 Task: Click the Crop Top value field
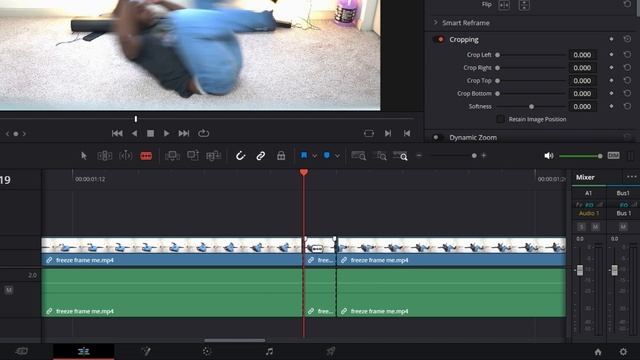point(582,81)
